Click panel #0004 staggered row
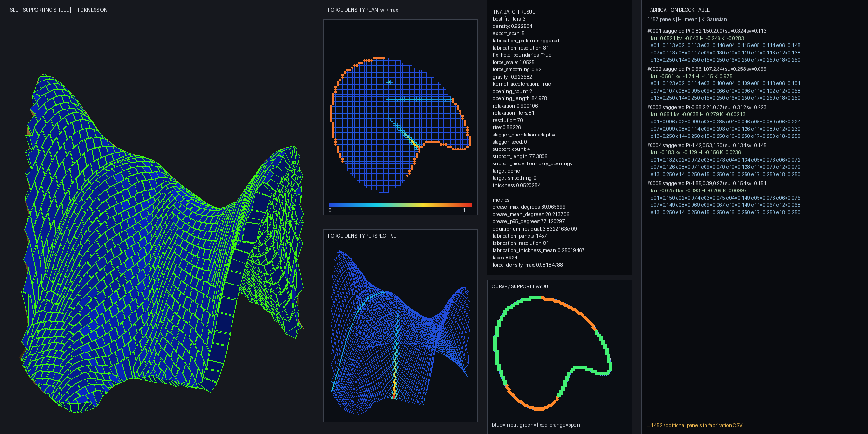Screen dimensions: 868x434 [707, 145]
